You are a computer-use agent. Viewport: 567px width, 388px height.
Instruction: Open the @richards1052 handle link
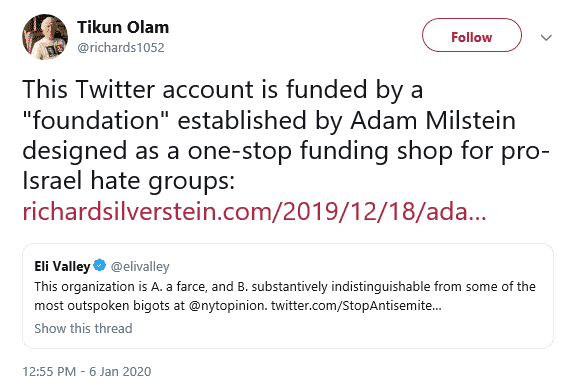[x=121, y=47]
